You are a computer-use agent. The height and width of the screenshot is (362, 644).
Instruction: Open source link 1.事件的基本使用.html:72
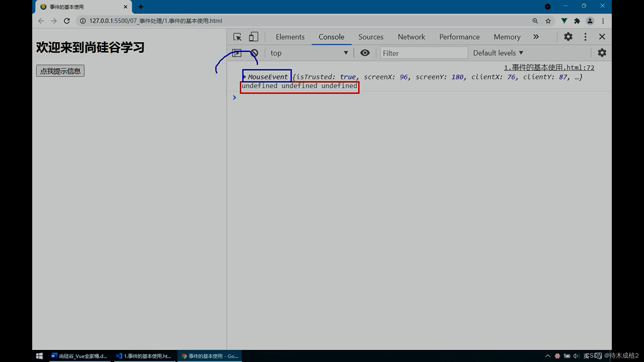click(549, 68)
